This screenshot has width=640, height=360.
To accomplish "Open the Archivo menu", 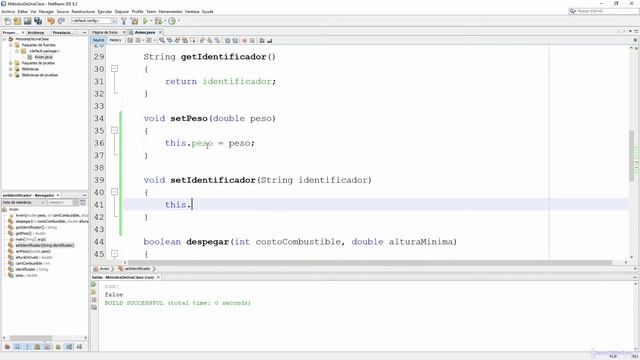I will point(8,11).
